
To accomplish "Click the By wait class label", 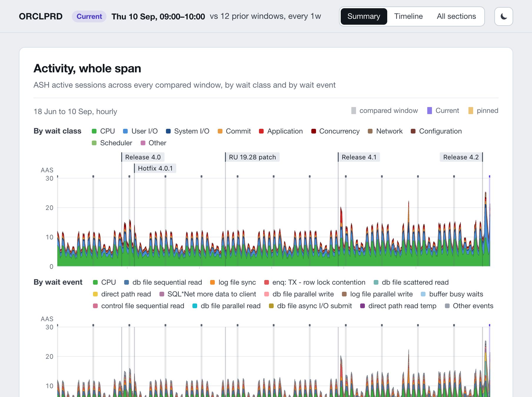I will tap(57, 131).
